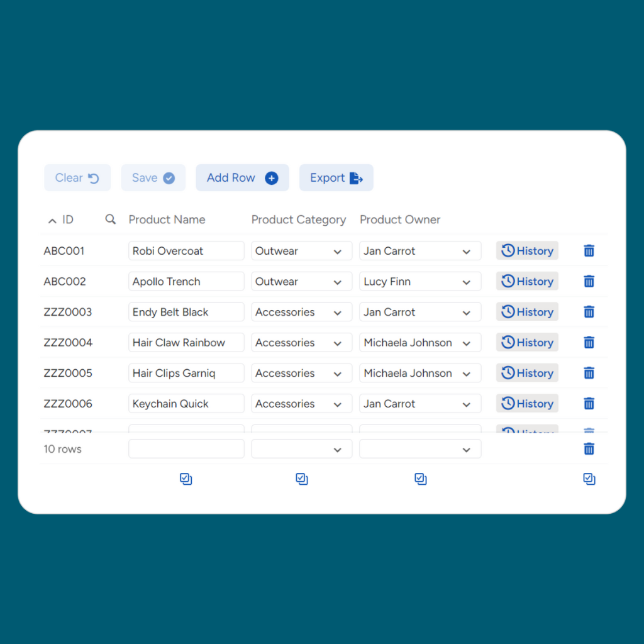The width and height of the screenshot is (644, 644).
Task: Click the Add Row button
Action: point(242,178)
